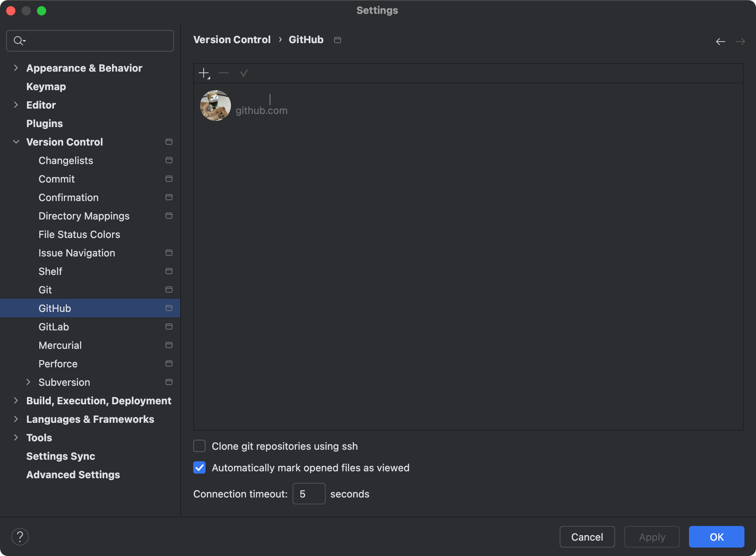This screenshot has height=556, width=756.
Task: Expand the Subversion tree node
Action: point(28,382)
